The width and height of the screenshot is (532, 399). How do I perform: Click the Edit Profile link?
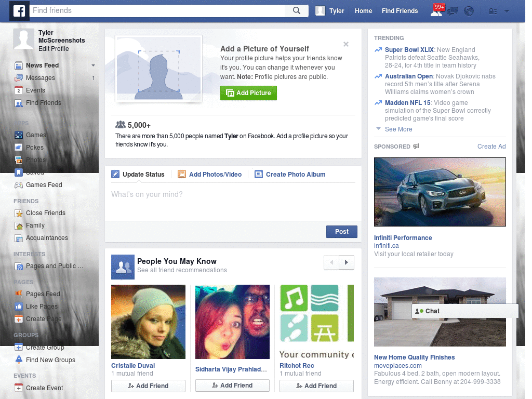[54, 49]
